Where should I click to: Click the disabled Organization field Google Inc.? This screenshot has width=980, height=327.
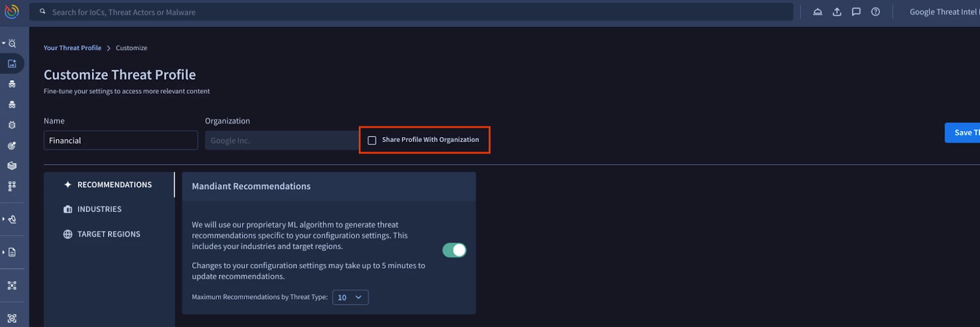click(x=282, y=140)
